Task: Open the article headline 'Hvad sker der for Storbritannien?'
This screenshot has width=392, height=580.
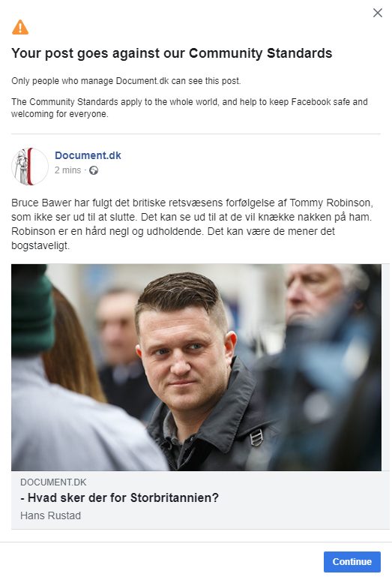Action: click(119, 498)
